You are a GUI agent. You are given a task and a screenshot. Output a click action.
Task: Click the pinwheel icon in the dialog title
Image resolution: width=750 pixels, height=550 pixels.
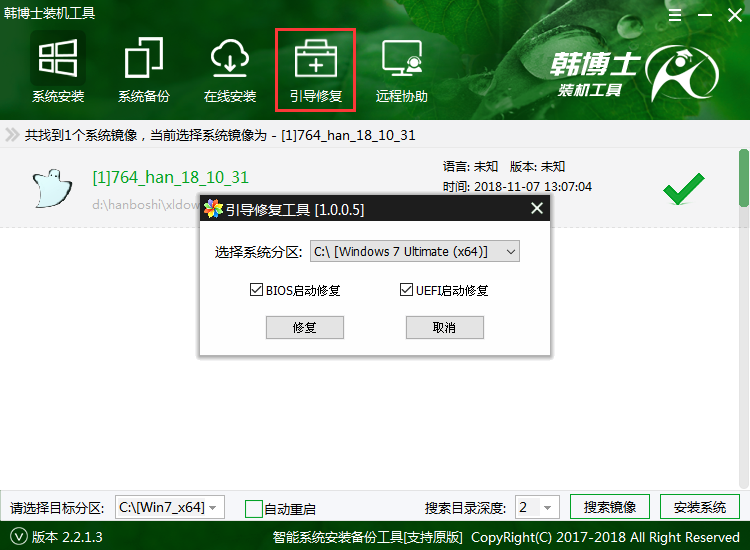(213, 209)
